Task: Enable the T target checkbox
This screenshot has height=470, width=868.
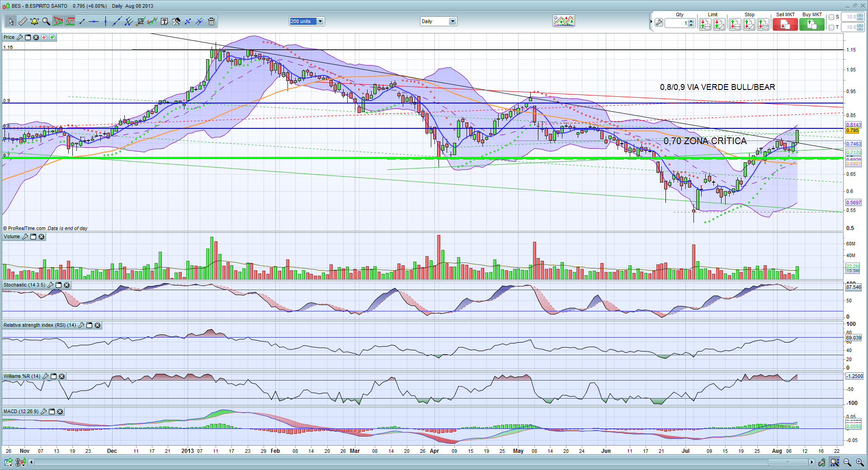Action: pos(831,27)
